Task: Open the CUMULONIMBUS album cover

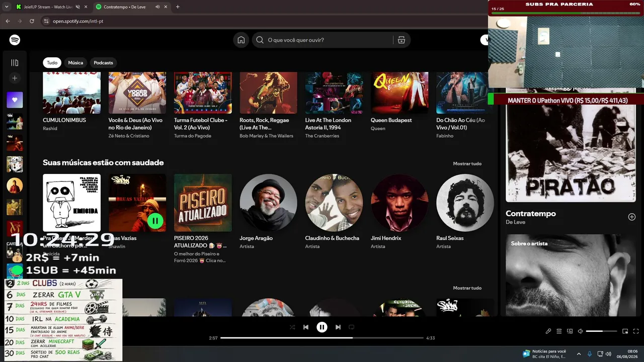Action: 71,93
